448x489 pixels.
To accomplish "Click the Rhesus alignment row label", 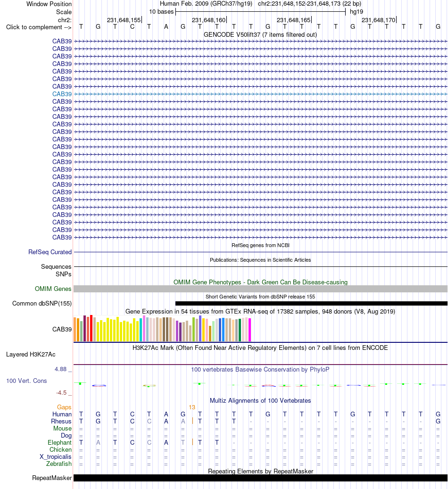I will [x=61, y=421].
